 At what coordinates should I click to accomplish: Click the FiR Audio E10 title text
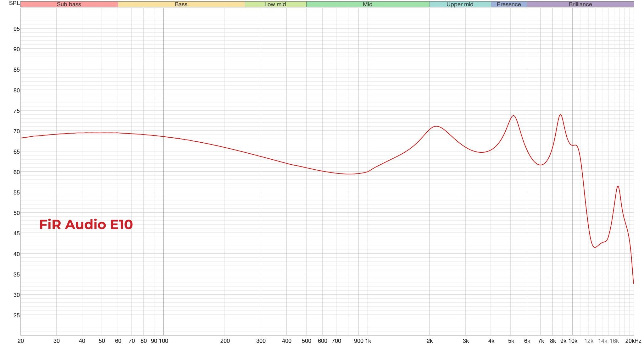(86, 224)
